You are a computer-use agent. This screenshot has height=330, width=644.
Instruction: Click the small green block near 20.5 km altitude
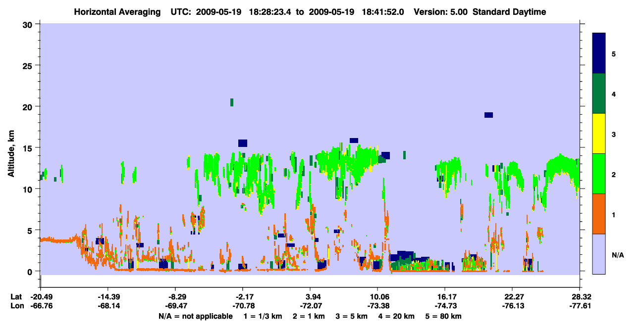coord(231,102)
